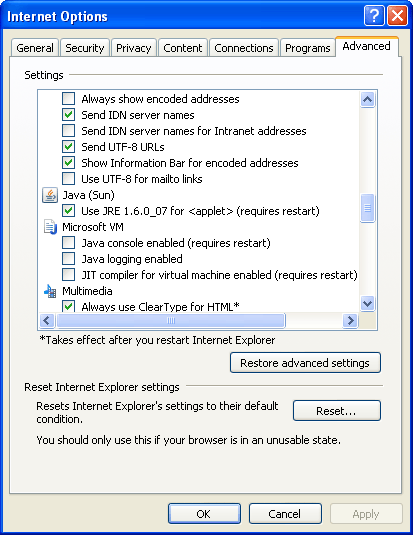This screenshot has height=535, width=413.
Task: Open the Connections tab
Action: click(244, 48)
